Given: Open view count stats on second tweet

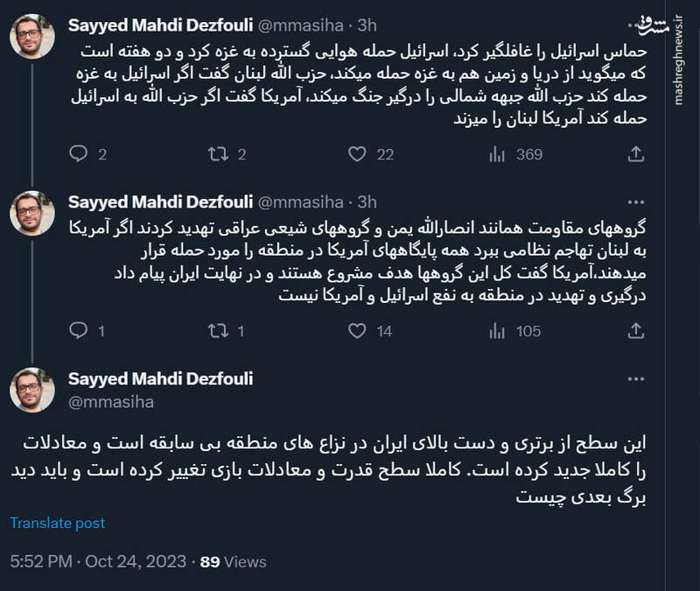Looking at the screenshot, I should tap(497, 331).
